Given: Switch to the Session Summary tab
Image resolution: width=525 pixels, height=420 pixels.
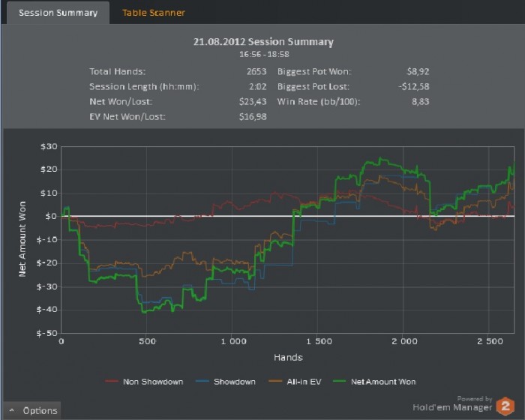Looking at the screenshot, I should pyautogui.click(x=58, y=13).
